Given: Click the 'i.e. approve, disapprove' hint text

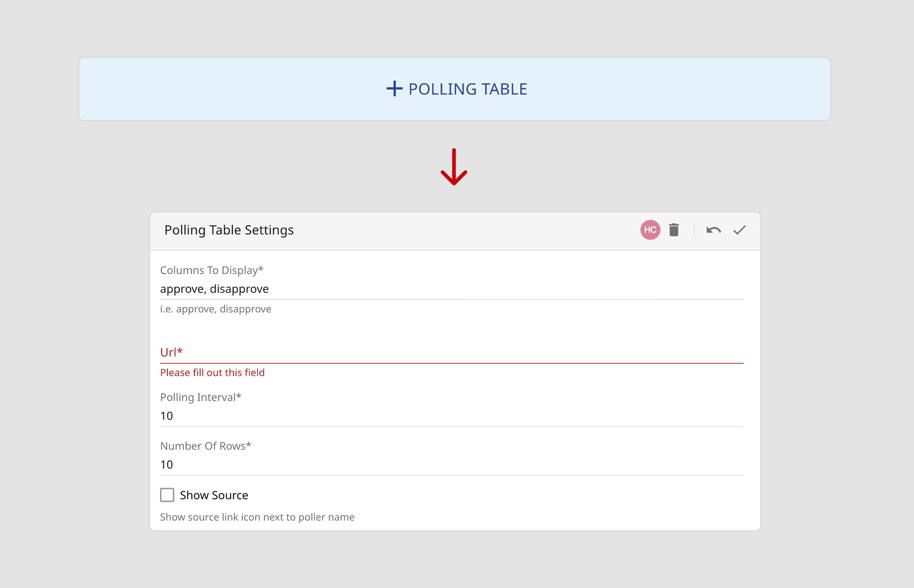Looking at the screenshot, I should pos(216,309).
